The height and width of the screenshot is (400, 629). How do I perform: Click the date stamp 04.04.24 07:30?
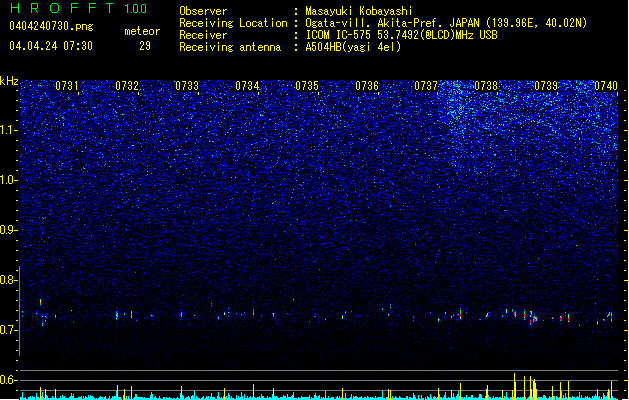pos(51,46)
